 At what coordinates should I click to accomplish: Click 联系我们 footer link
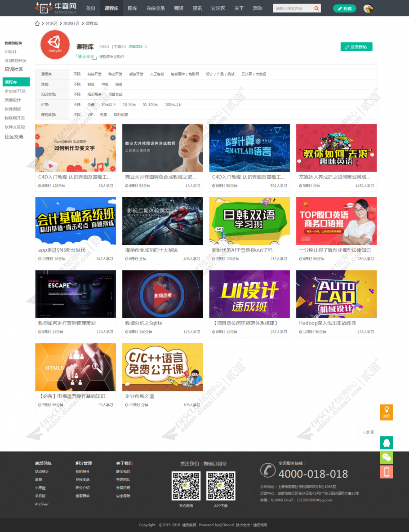[123, 472]
